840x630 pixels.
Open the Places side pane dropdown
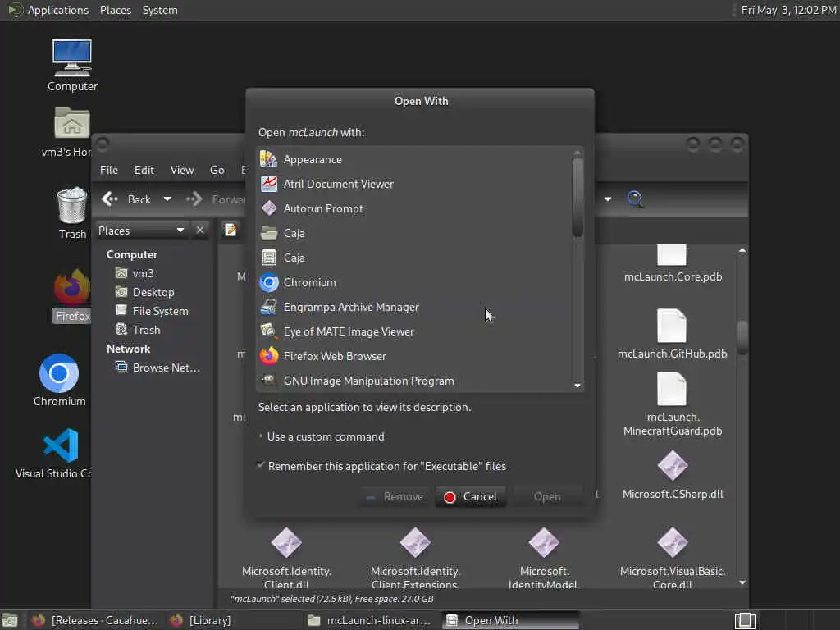(x=141, y=231)
